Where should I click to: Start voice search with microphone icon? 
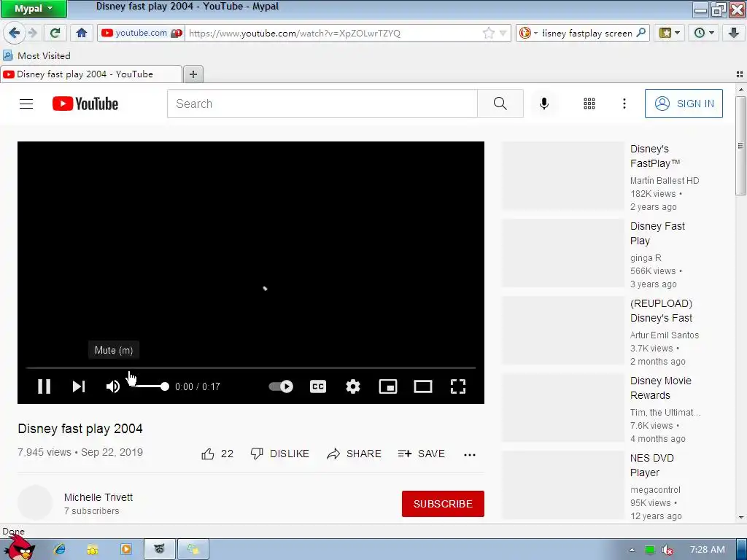[x=543, y=104]
